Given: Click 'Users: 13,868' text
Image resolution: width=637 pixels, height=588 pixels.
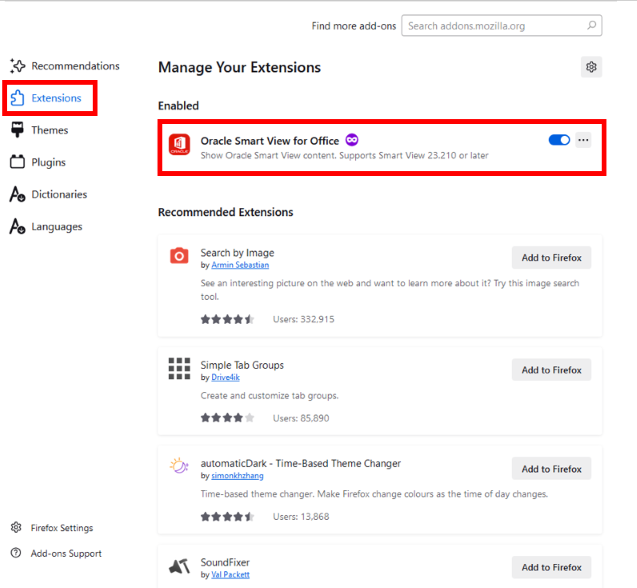Looking at the screenshot, I should (x=301, y=517).
